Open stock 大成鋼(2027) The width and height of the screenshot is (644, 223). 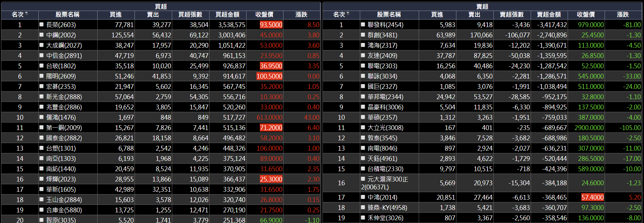tap(64, 45)
